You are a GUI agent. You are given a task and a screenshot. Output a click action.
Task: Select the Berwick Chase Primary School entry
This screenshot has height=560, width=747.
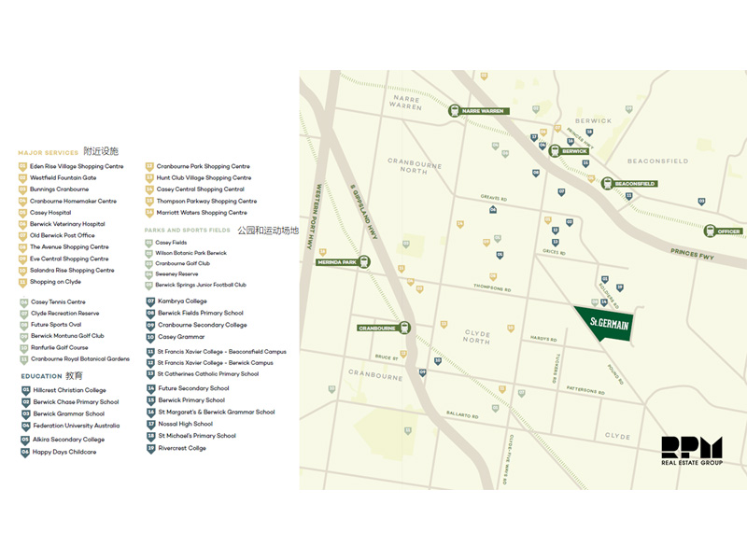(x=76, y=402)
